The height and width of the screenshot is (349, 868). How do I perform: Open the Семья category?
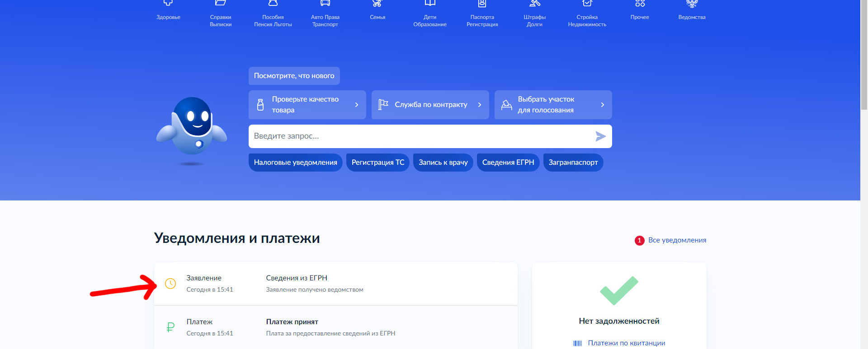[x=377, y=11]
